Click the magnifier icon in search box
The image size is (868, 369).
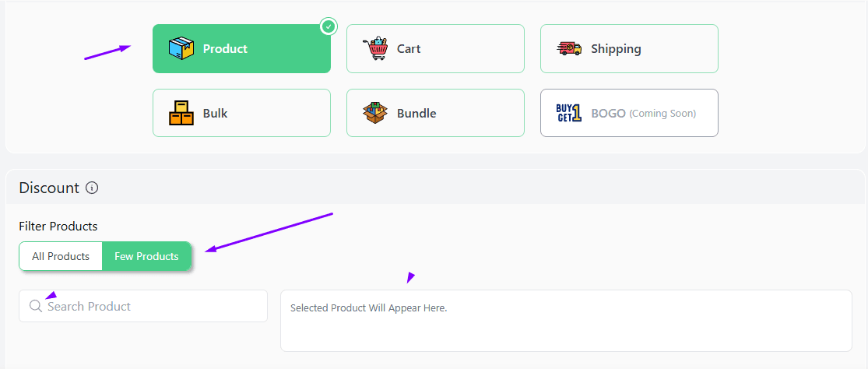[36, 306]
